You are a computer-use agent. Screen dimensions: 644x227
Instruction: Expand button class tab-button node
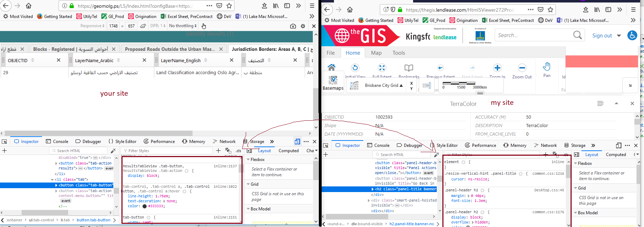pos(56,185)
